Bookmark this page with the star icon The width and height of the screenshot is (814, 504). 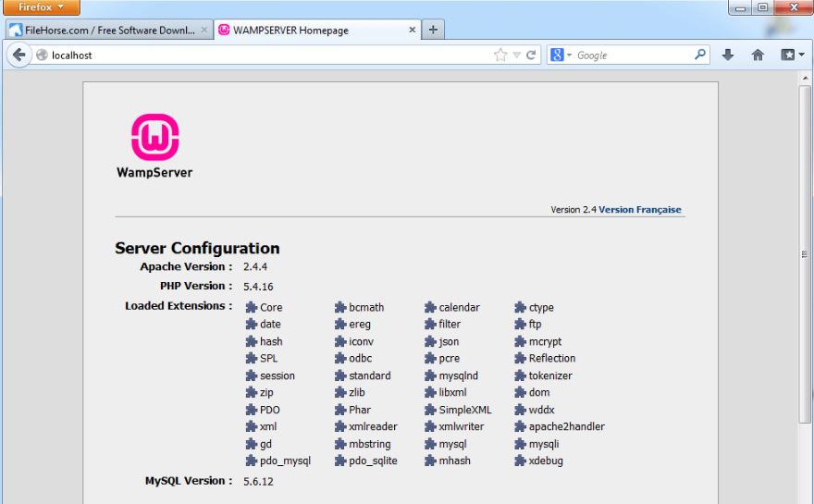click(x=500, y=55)
